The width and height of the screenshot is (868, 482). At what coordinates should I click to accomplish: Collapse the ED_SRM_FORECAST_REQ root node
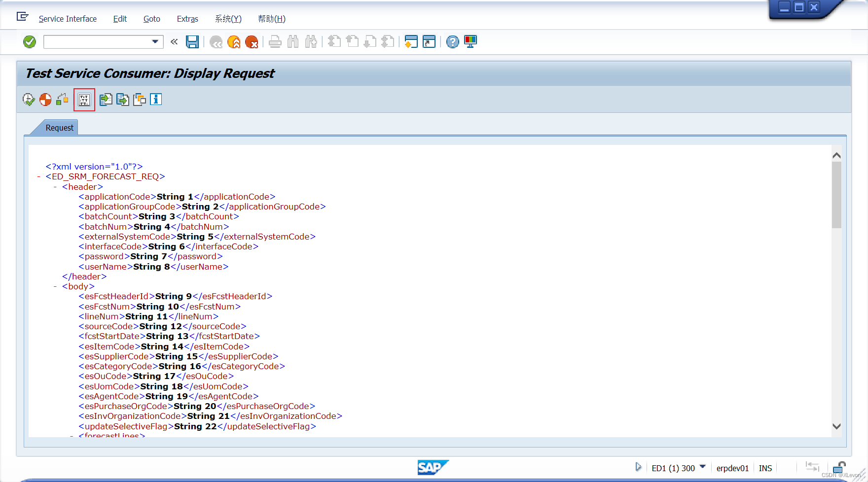pyautogui.click(x=38, y=177)
